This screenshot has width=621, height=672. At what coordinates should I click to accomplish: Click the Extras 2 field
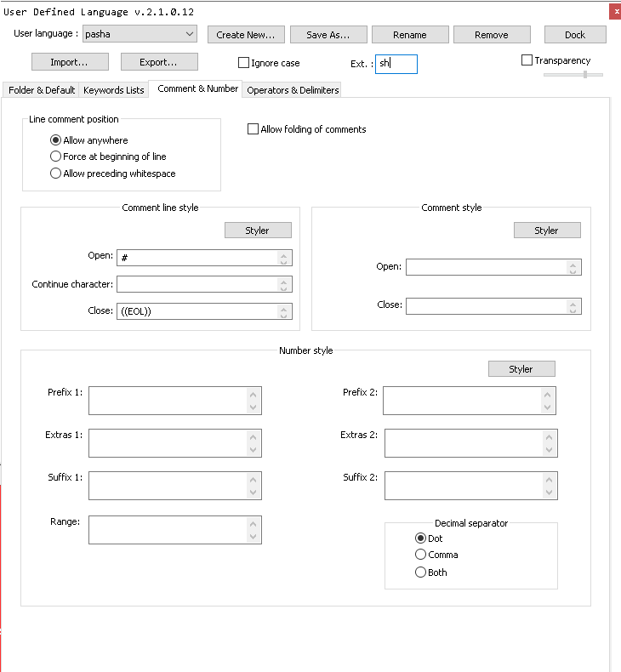coord(471,443)
